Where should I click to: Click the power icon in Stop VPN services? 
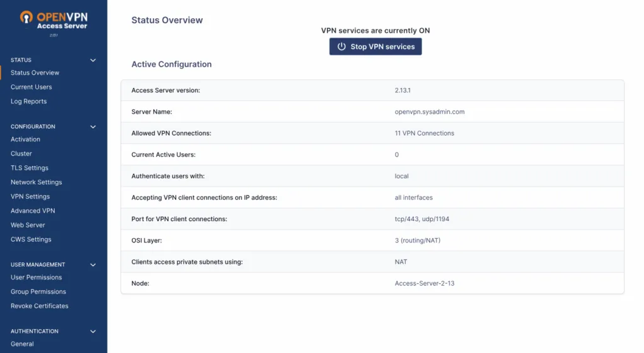point(341,46)
